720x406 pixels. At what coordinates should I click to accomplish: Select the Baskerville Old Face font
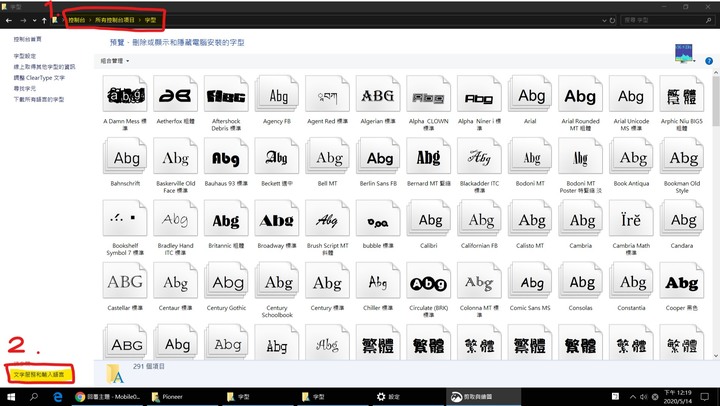coord(175,157)
